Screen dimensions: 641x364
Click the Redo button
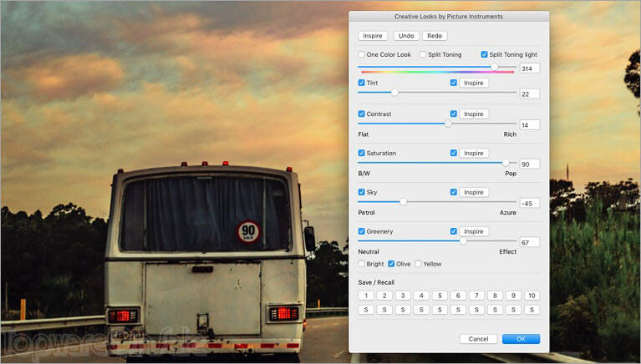(x=435, y=36)
